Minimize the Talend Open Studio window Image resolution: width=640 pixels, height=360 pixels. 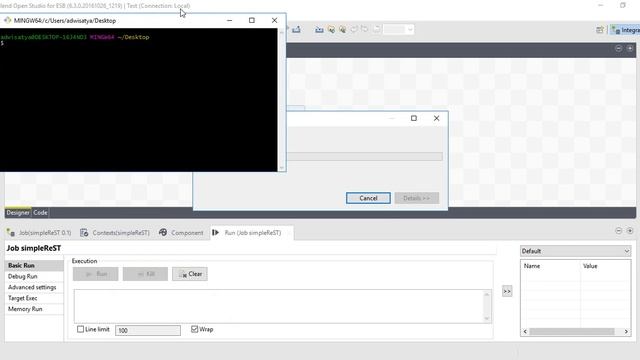coord(600,5)
